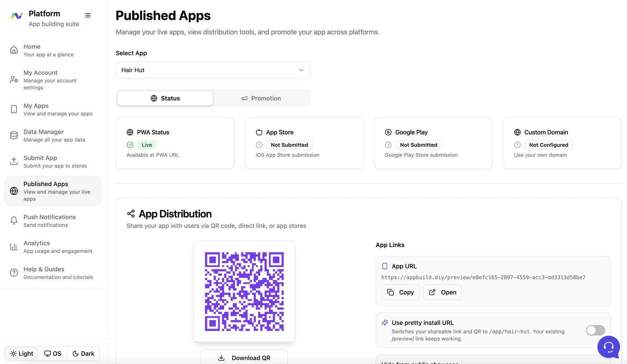Image resolution: width=627 pixels, height=364 pixels.
Task: Open My Account settings menu item
Action: (x=53, y=80)
